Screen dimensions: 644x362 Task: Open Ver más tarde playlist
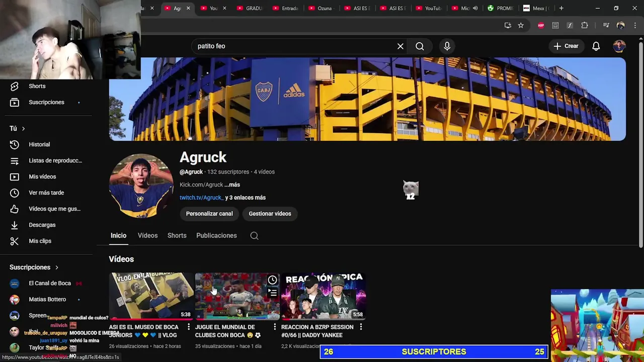tap(46, 193)
